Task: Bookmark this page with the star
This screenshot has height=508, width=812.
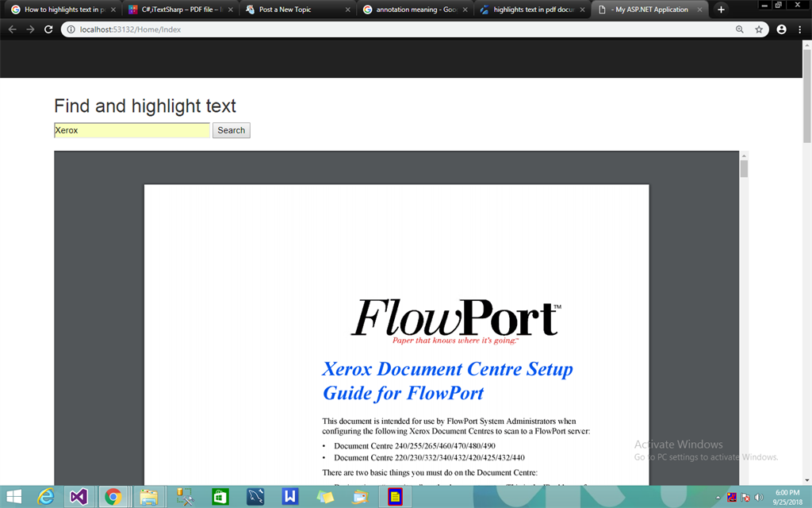Action: point(759,29)
